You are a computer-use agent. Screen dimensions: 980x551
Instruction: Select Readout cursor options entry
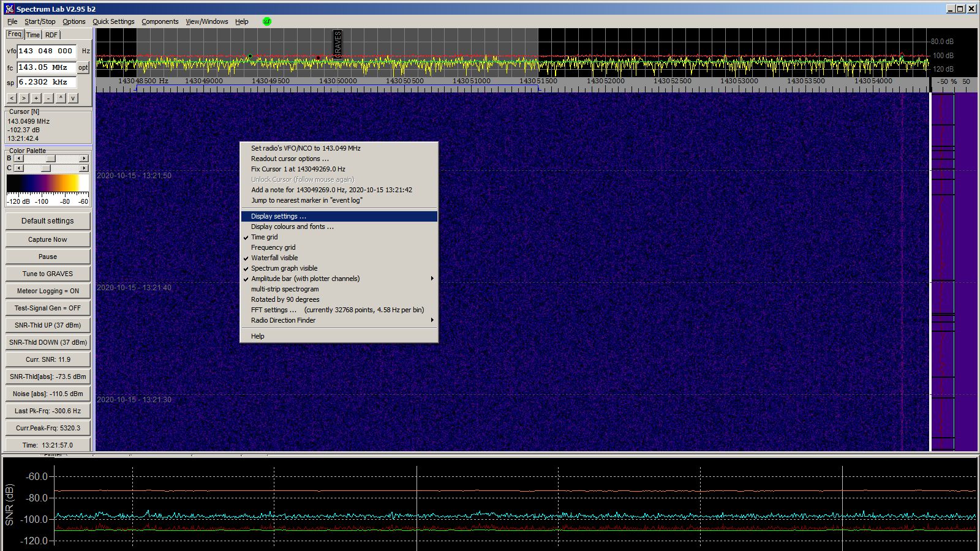[x=339, y=159]
